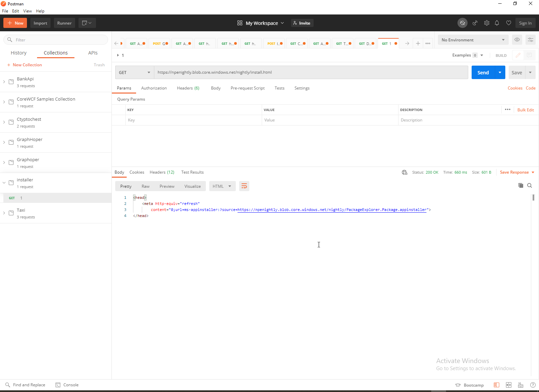Screen dimensions: 539x392
Task: Open notifications bell
Action: 497,23
